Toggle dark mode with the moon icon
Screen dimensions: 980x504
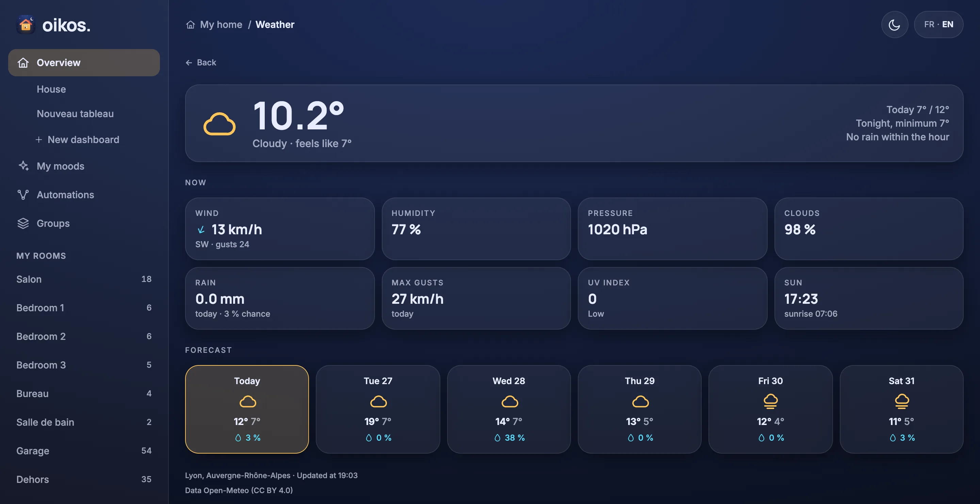click(x=894, y=25)
